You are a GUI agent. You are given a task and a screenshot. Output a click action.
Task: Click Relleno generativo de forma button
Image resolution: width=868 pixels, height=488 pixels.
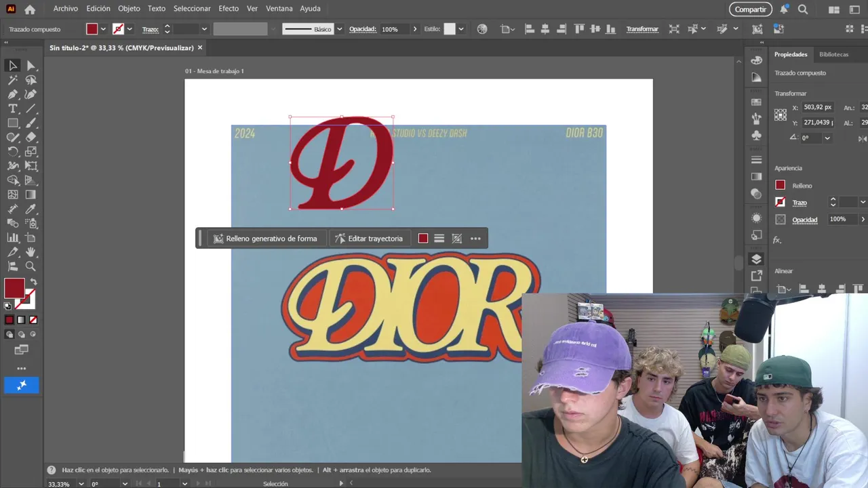[x=265, y=239]
